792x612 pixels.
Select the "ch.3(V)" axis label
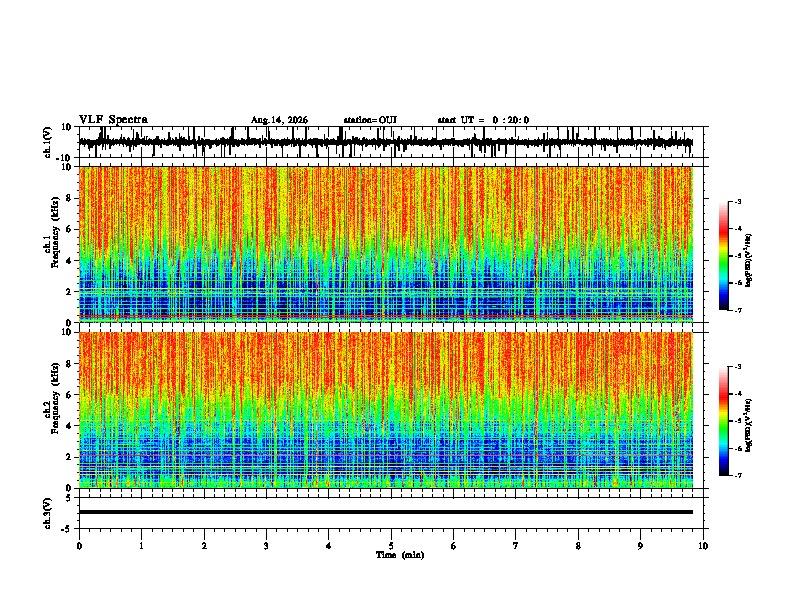pyautogui.click(x=48, y=513)
